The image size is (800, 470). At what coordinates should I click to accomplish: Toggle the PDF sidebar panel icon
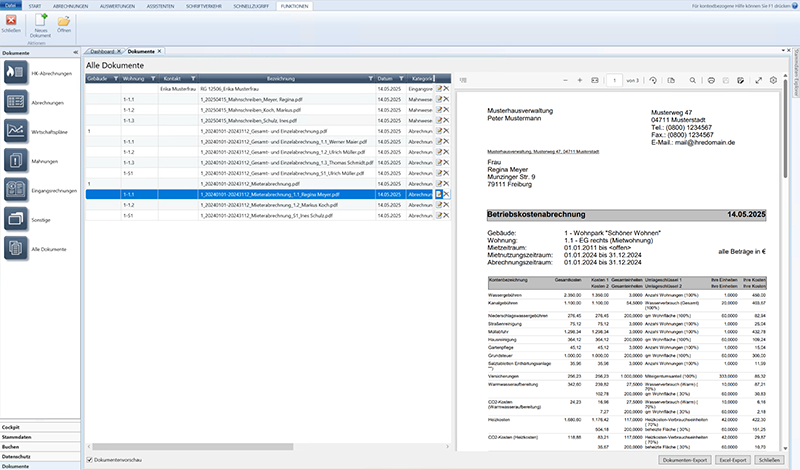pos(463,80)
